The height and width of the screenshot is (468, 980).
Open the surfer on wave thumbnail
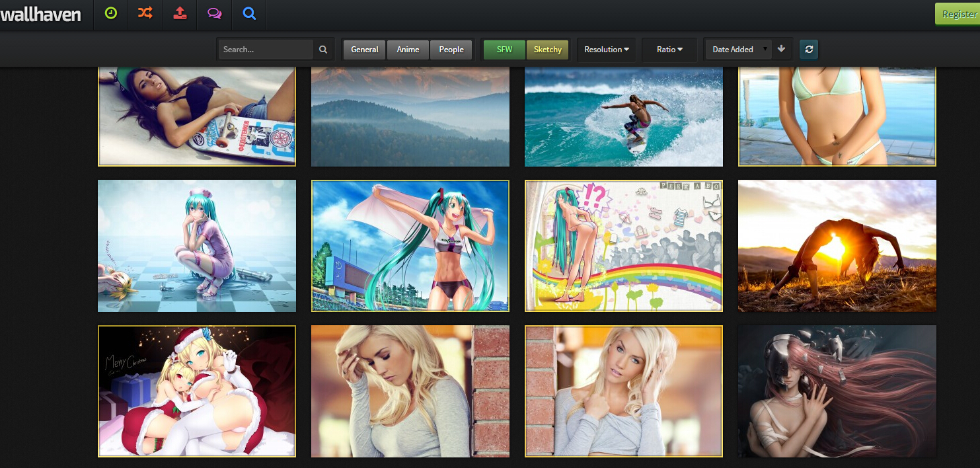pos(624,116)
